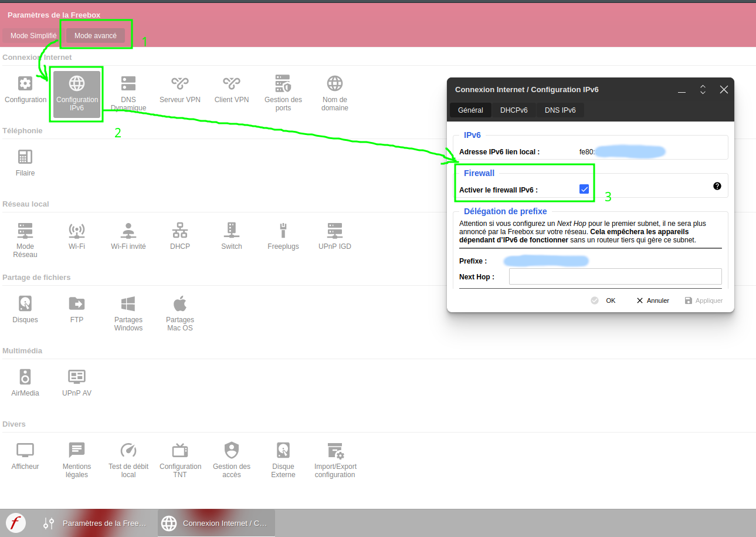Switch to the DNS IPv6 tab
Image resolution: width=756 pixels, height=537 pixels.
560,110
